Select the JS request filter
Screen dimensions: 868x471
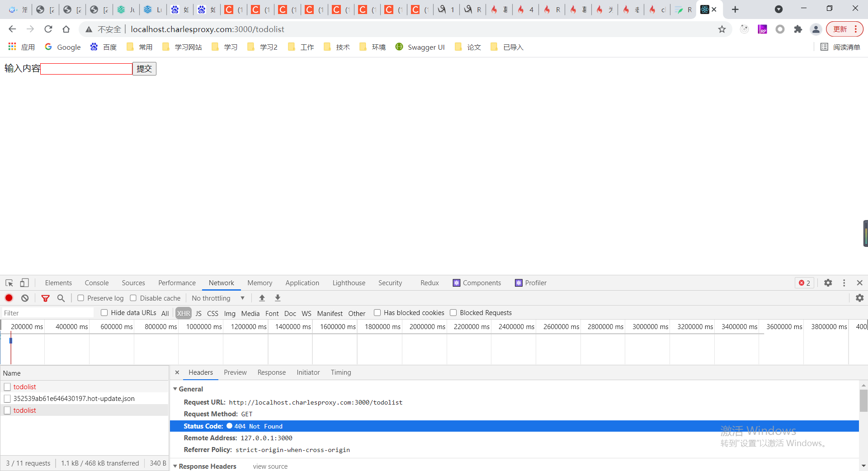tap(198, 313)
